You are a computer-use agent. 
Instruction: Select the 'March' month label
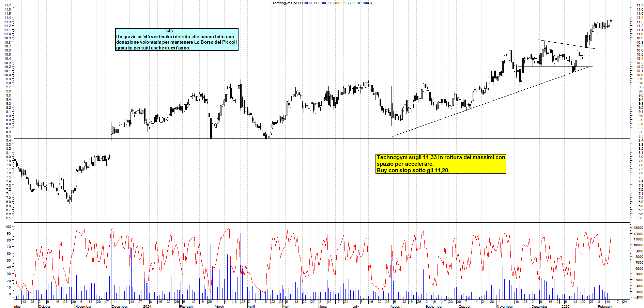[219, 306]
